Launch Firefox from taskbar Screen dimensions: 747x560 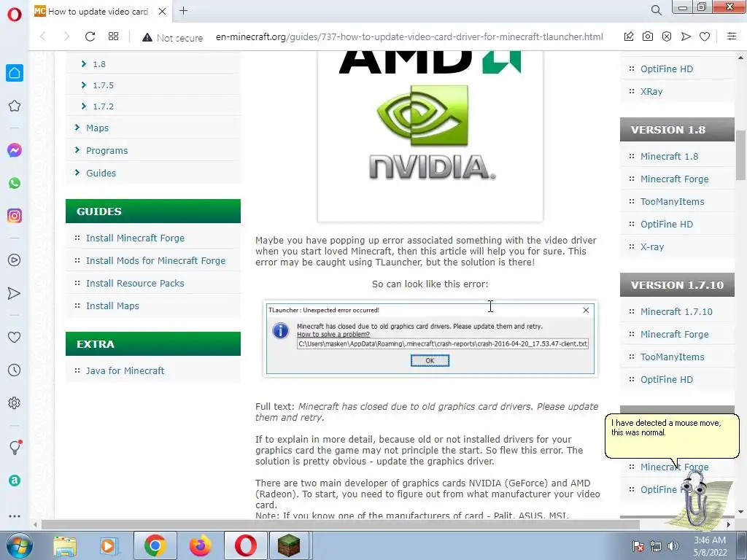tap(200, 545)
